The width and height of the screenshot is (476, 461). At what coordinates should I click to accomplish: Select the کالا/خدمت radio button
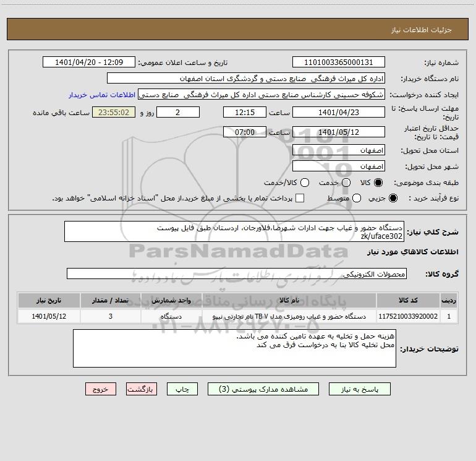[x=305, y=183]
